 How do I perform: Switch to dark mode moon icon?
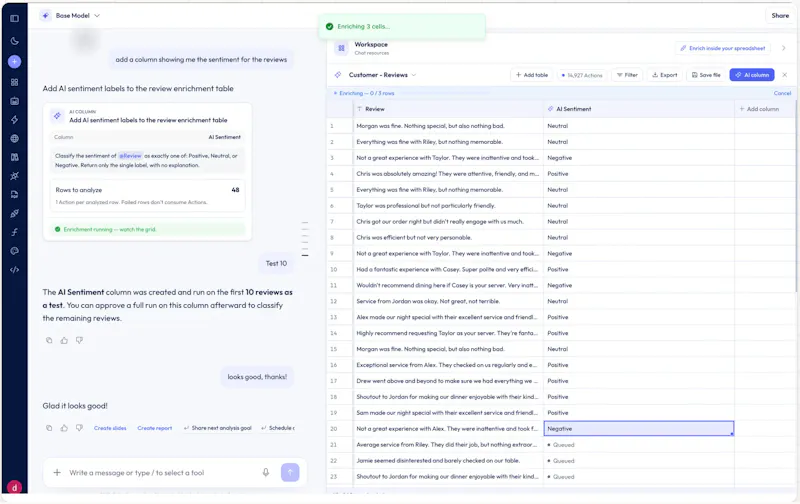click(14, 41)
